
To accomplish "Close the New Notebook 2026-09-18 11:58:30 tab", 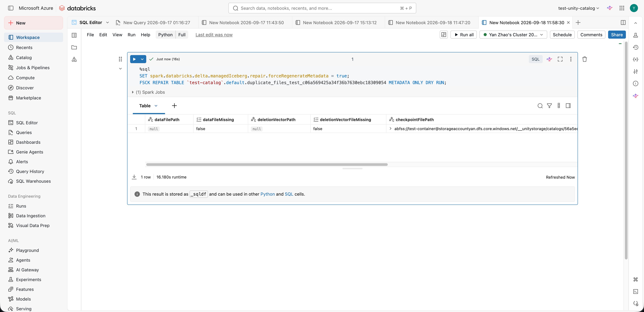I will click(568, 23).
